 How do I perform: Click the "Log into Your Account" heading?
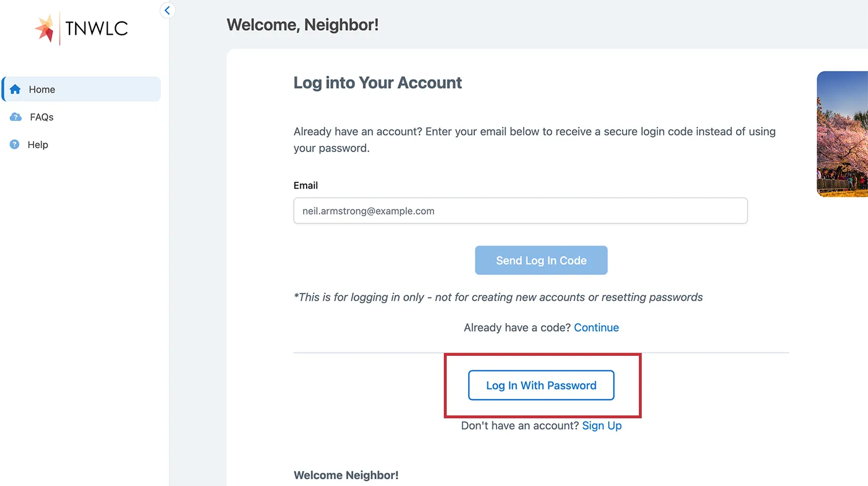377,83
